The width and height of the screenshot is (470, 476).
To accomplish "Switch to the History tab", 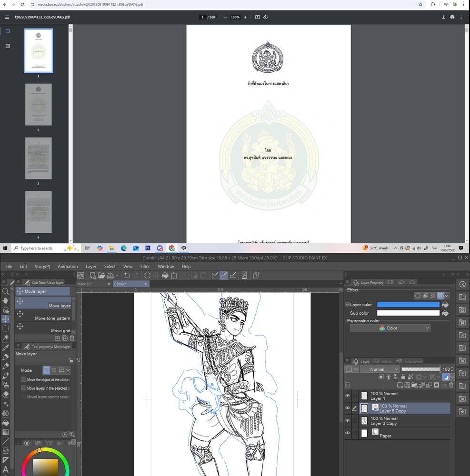I will (x=384, y=362).
